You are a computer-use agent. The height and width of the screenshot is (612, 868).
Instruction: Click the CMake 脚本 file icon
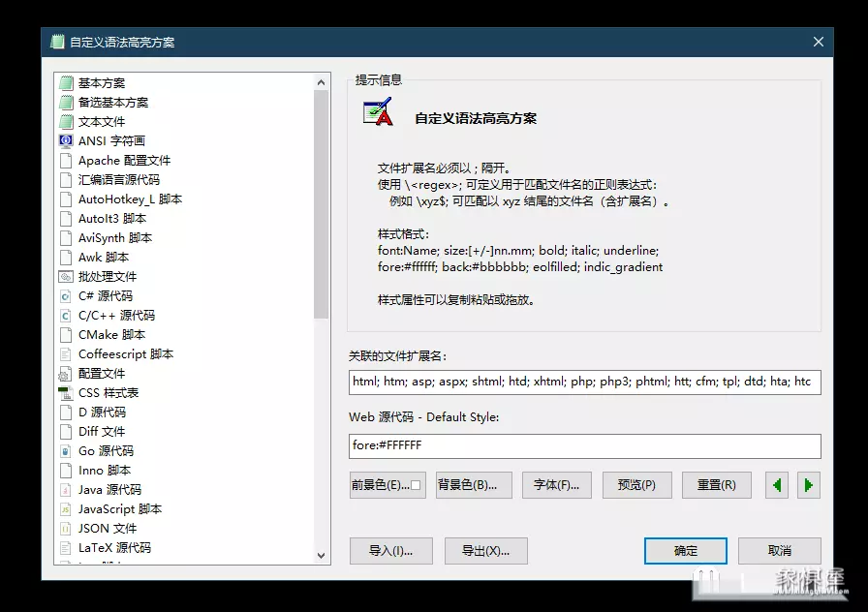(x=66, y=335)
